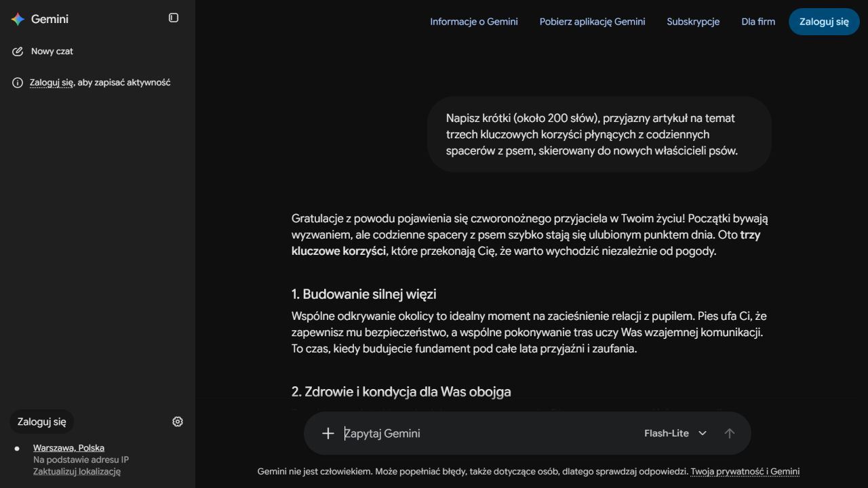Viewport: 868px width, 488px height.
Task: Start a Nowy czat
Action: tap(52, 52)
